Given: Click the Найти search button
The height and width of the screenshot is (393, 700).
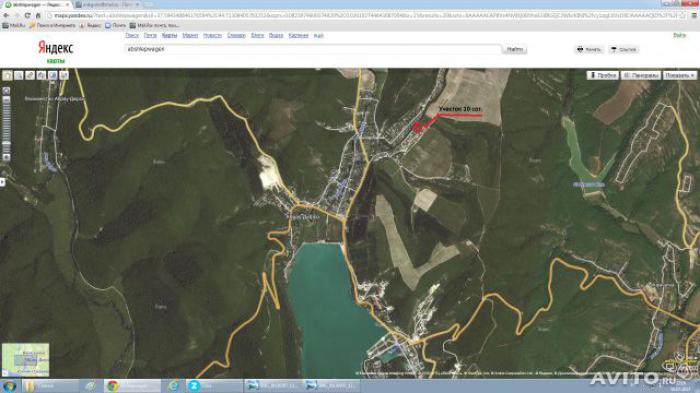Looking at the screenshot, I should (514, 49).
